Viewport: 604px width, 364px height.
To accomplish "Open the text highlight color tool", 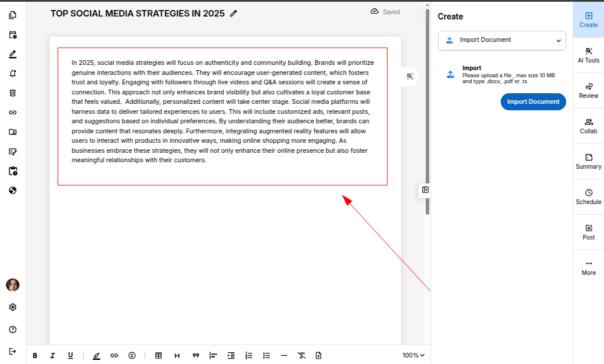I will (x=96, y=356).
